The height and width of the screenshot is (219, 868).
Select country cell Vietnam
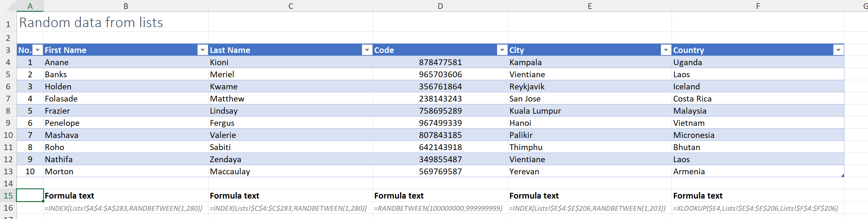pos(758,123)
